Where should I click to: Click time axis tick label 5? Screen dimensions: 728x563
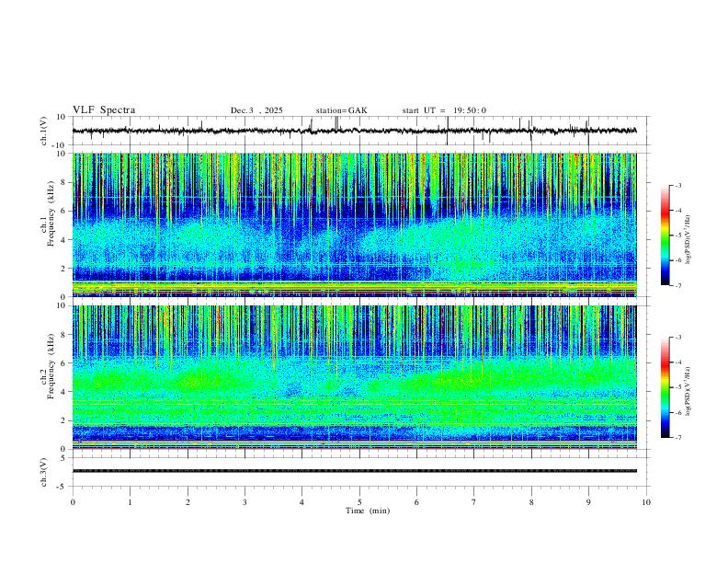tap(359, 502)
